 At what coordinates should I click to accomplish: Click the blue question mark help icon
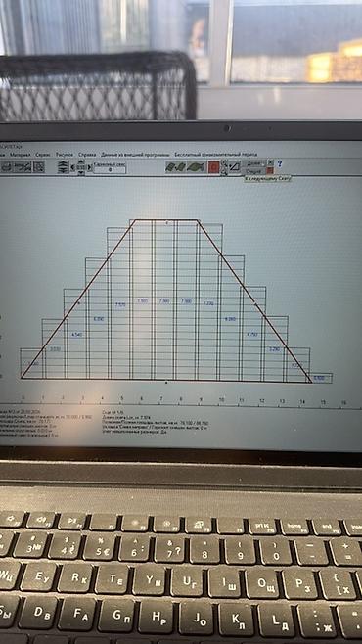pyautogui.click(x=280, y=163)
